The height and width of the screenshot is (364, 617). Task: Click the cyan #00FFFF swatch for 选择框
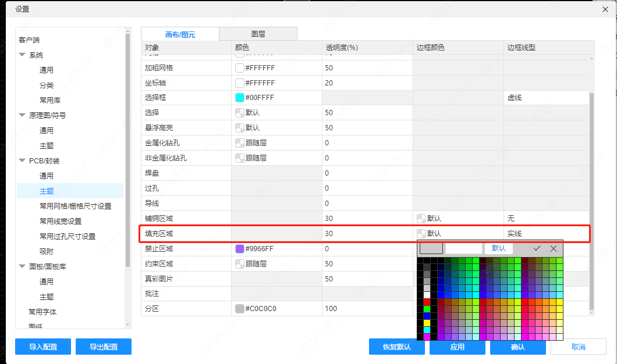240,98
